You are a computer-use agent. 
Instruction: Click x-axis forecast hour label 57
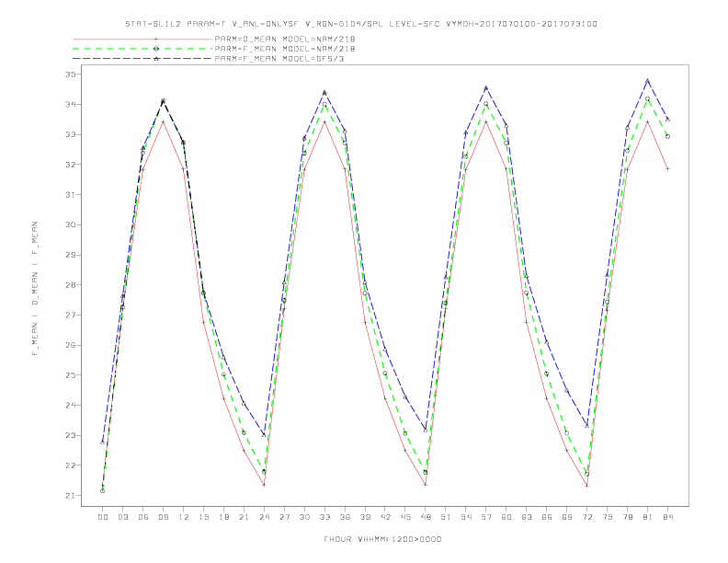486,517
